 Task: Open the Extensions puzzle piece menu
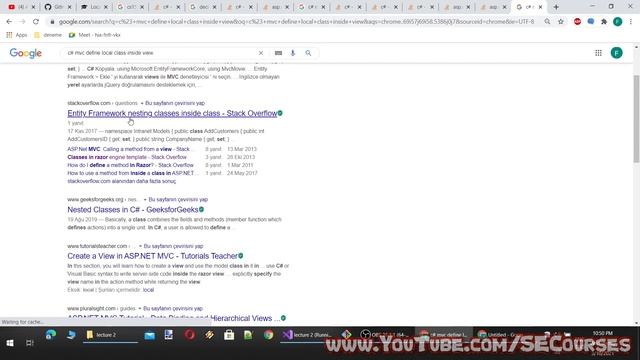coord(604,22)
